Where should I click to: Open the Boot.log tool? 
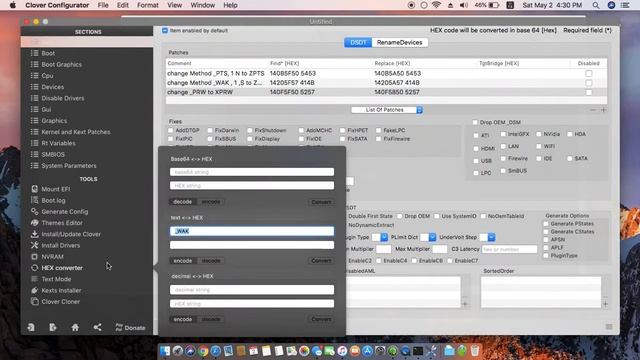pyautogui.click(x=53, y=200)
